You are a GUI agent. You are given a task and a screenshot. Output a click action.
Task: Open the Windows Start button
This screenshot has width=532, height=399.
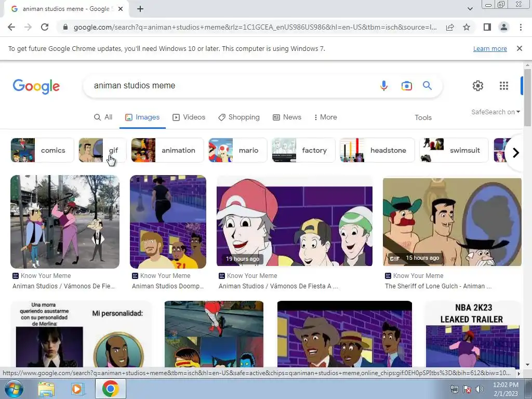14,389
